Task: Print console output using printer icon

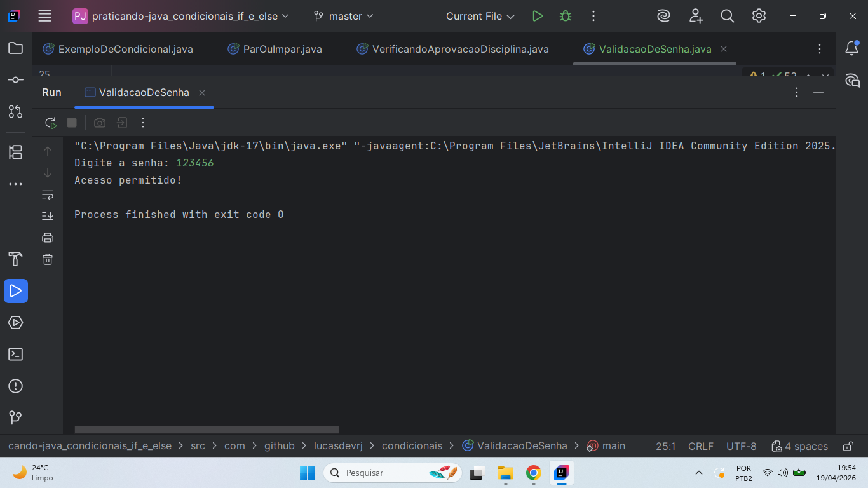Action: coord(48,238)
